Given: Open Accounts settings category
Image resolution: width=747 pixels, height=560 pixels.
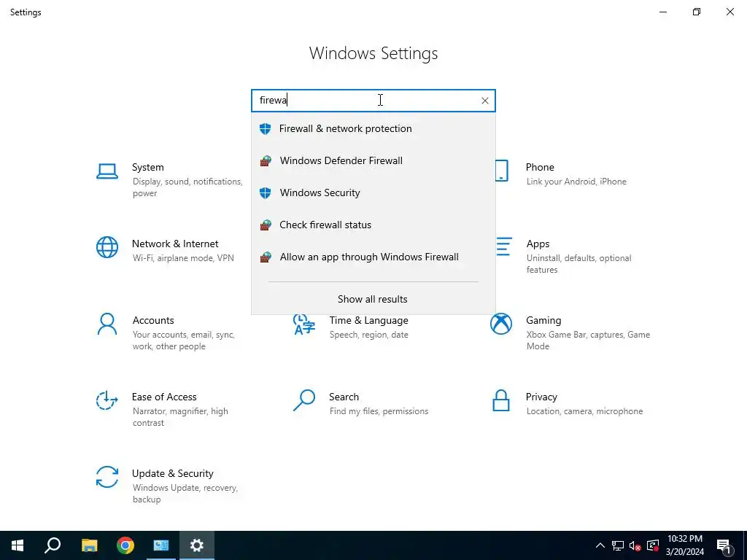Looking at the screenshot, I should 166,332.
